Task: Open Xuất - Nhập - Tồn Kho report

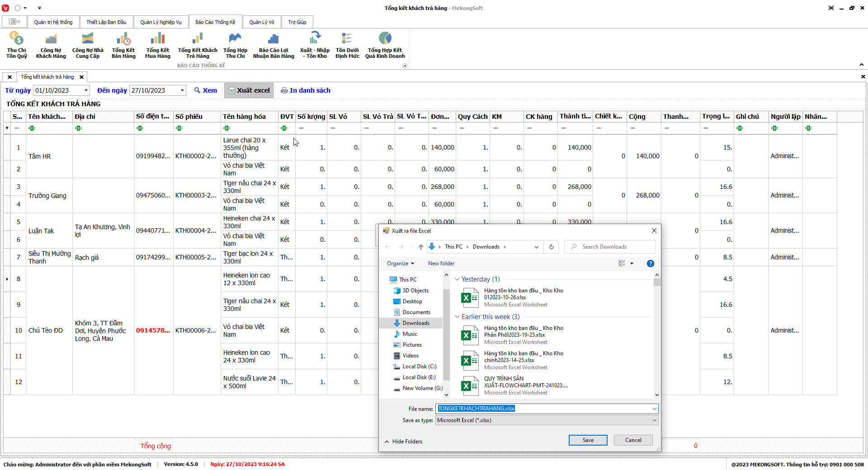Action: (x=315, y=45)
